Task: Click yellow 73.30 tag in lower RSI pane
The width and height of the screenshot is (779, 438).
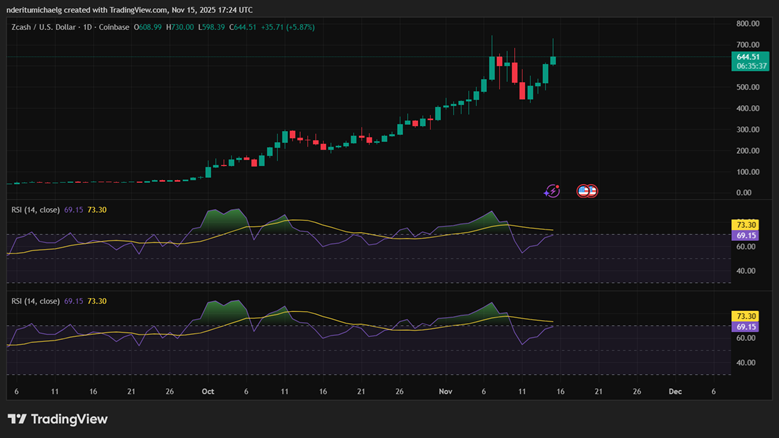Action: tap(746, 317)
